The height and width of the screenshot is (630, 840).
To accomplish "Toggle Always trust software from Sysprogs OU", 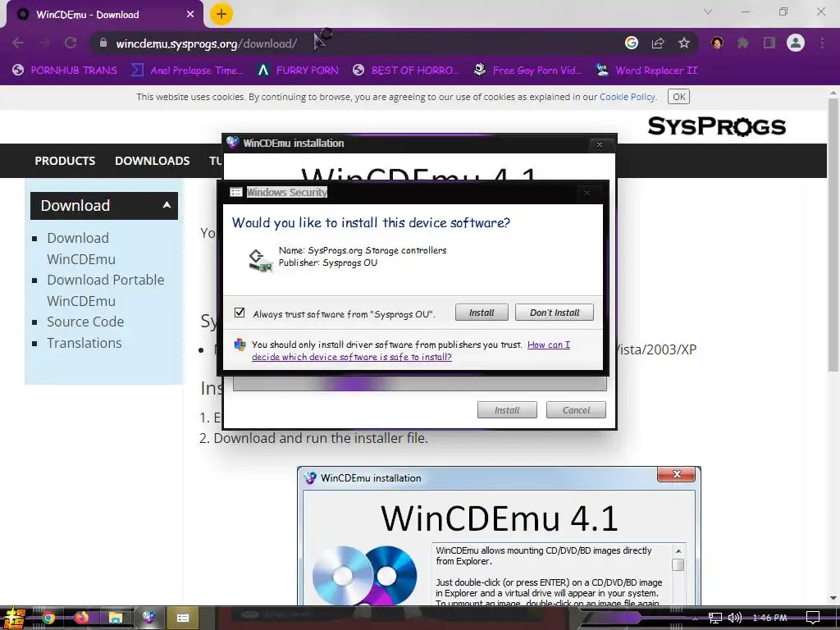I will click(x=240, y=313).
